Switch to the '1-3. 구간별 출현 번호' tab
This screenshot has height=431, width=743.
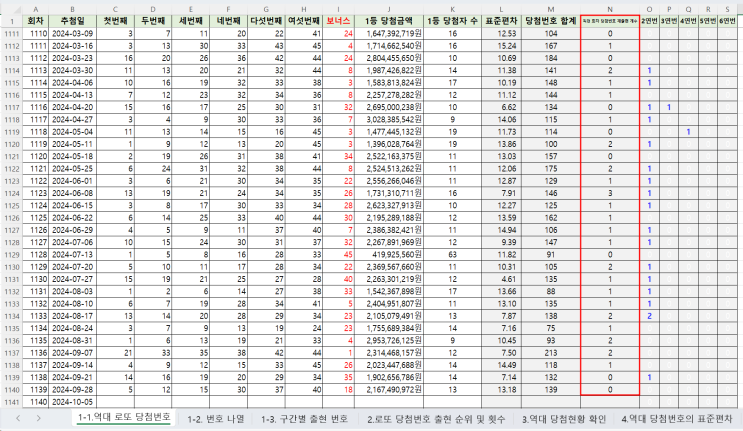click(x=305, y=419)
